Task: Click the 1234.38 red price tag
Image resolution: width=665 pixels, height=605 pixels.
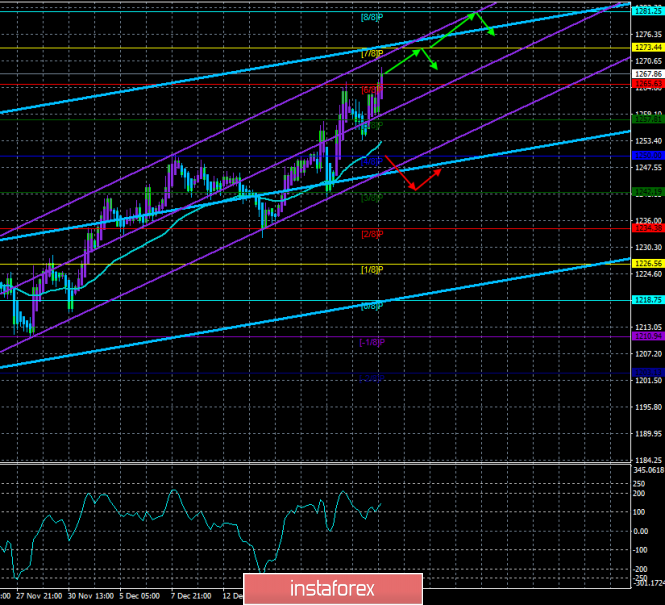Action: click(x=646, y=228)
